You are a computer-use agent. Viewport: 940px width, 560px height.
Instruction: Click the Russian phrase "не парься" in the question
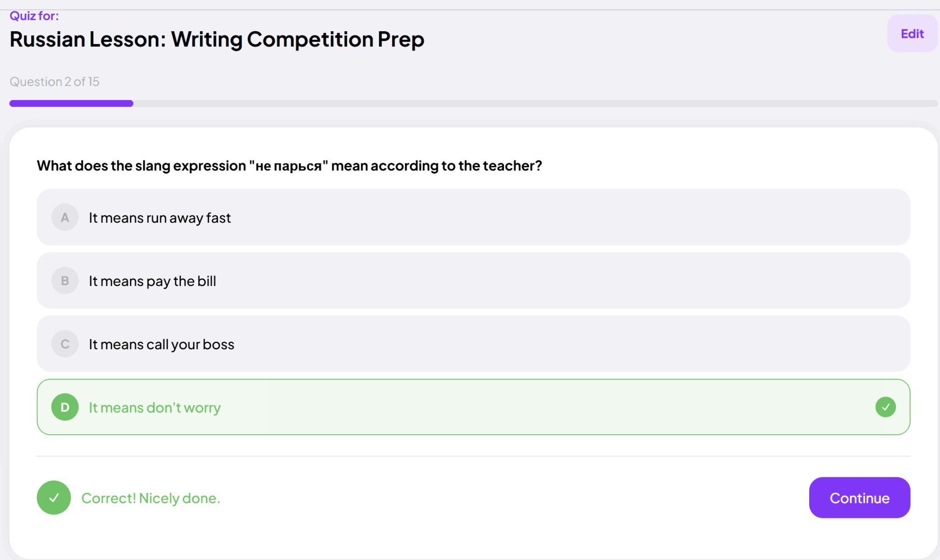tap(288, 166)
